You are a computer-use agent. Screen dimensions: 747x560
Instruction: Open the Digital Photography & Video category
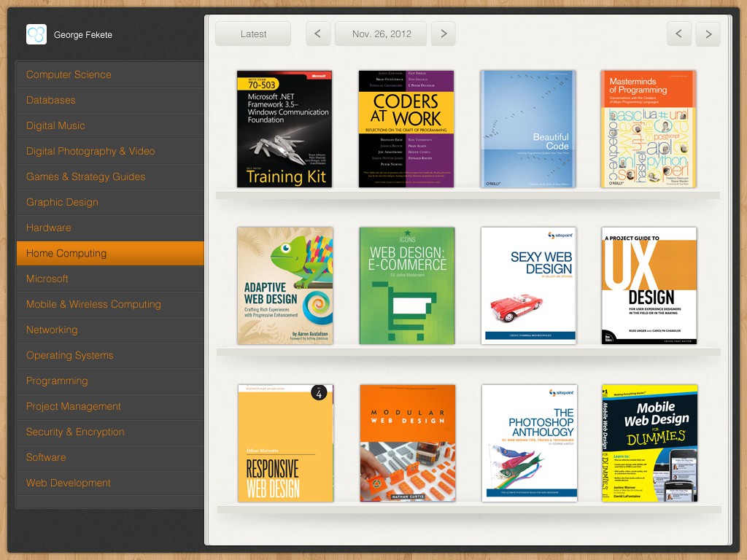[90, 151]
